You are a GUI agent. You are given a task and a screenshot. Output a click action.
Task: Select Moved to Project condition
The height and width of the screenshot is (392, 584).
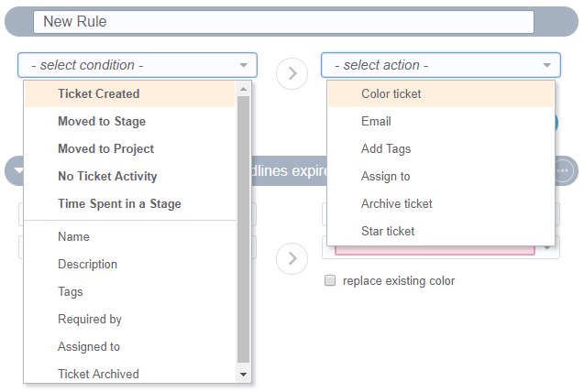(x=105, y=148)
